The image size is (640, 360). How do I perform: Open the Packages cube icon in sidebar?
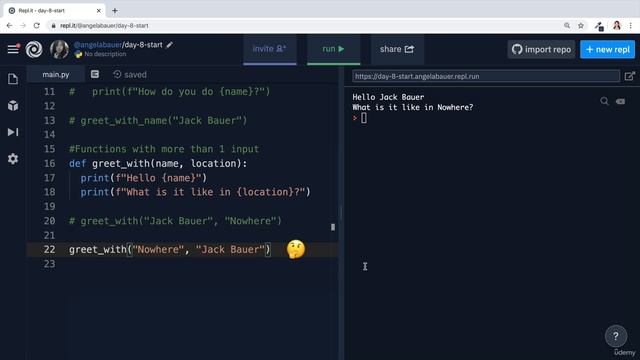click(x=13, y=106)
